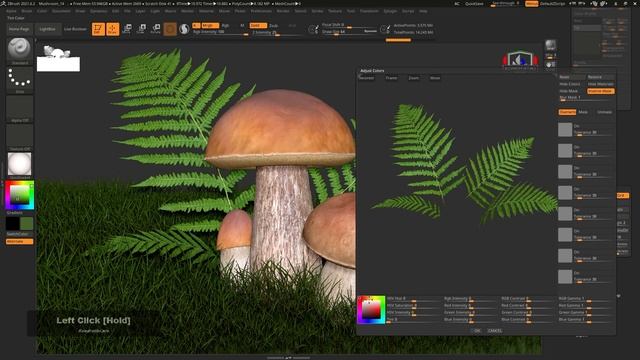Toggle On for the second color swatch
The height and width of the screenshot is (360, 640).
pos(577,147)
